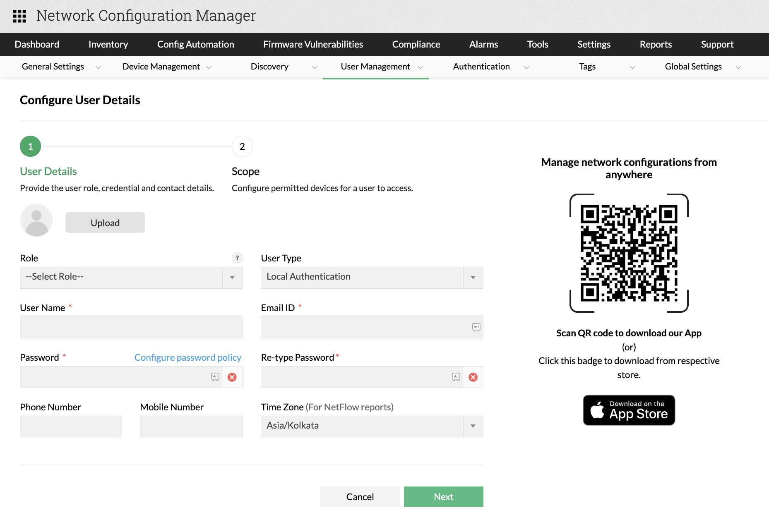Click the QR code image
Viewport: 769px width, 532px height.
click(x=629, y=253)
